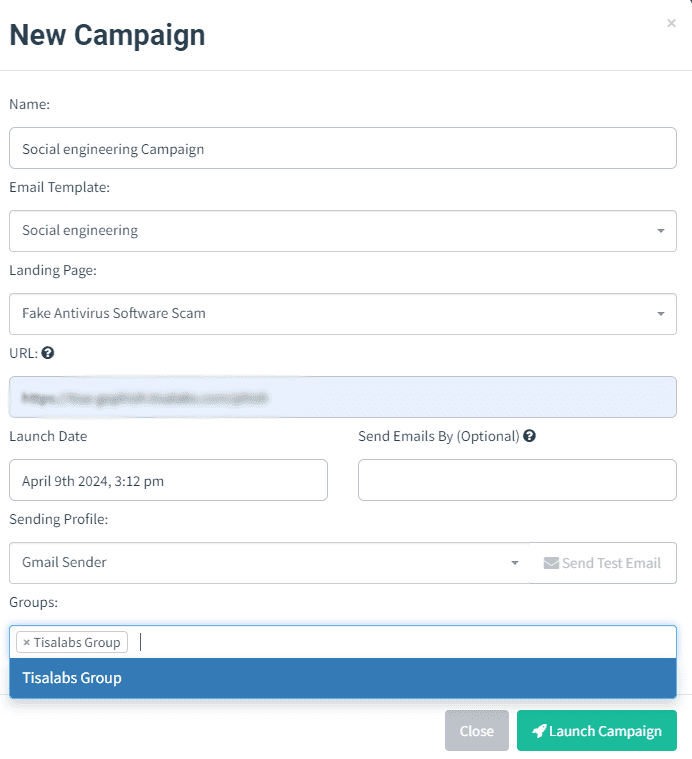Click the blurred URL input field
The height and width of the screenshot is (759, 692).
click(x=343, y=397)
